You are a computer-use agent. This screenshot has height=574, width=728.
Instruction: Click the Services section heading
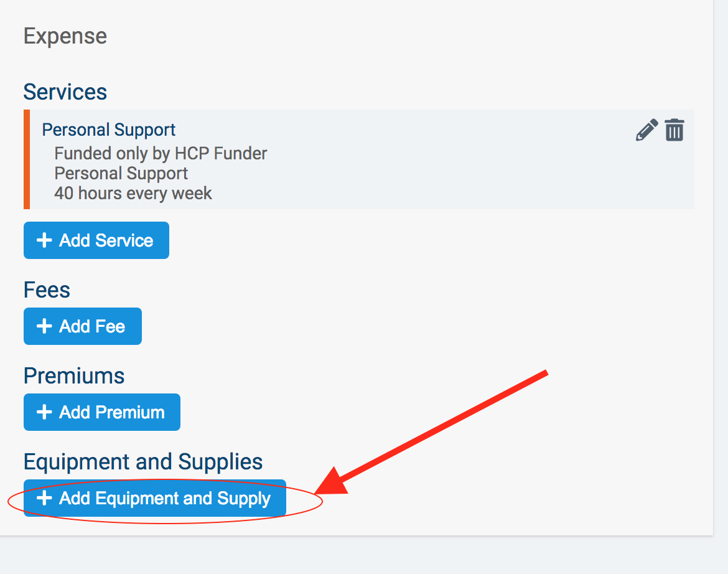tap(65, 92)
